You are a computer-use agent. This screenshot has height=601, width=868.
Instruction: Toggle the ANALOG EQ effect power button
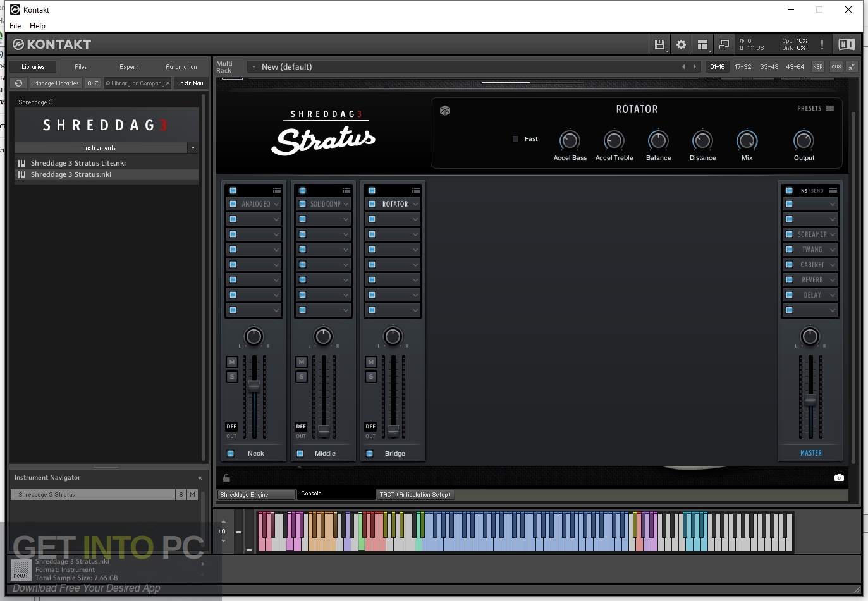pyautogui.click(x=233, y=204)
